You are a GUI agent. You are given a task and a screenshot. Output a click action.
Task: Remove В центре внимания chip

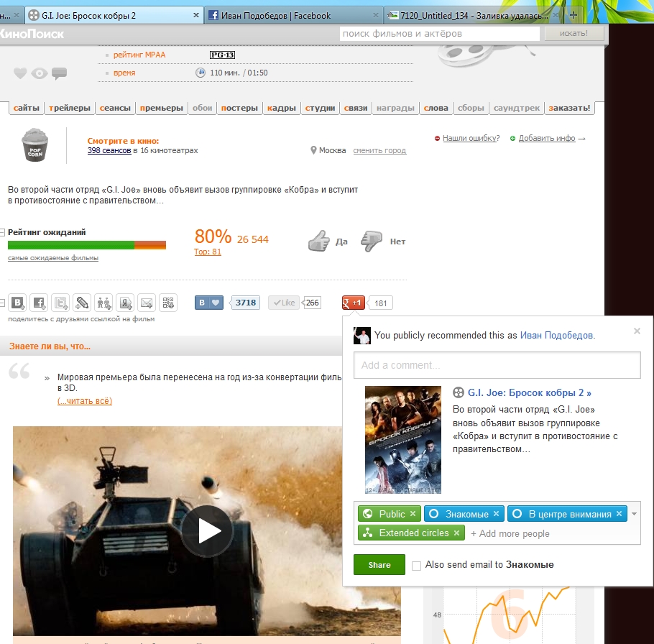(619, 514)
